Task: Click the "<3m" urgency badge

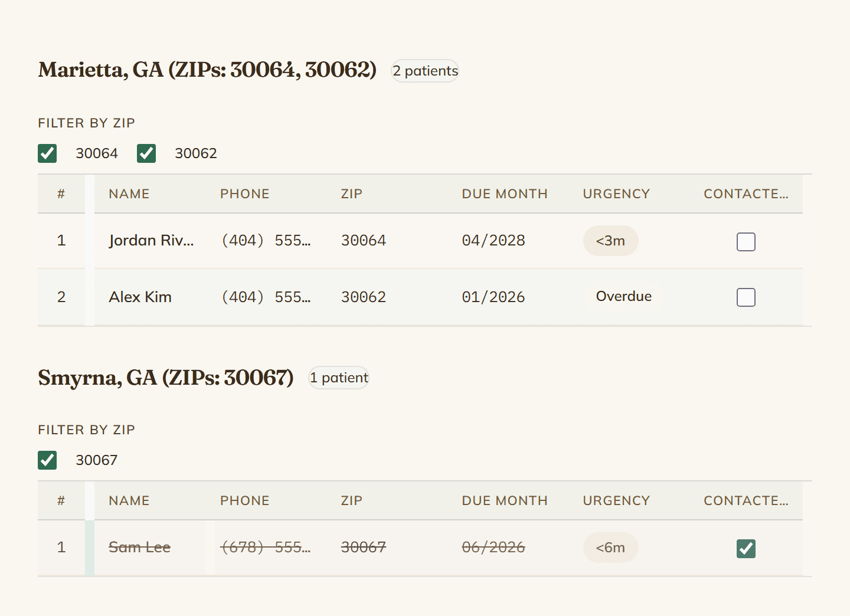Action: [610, 241]
